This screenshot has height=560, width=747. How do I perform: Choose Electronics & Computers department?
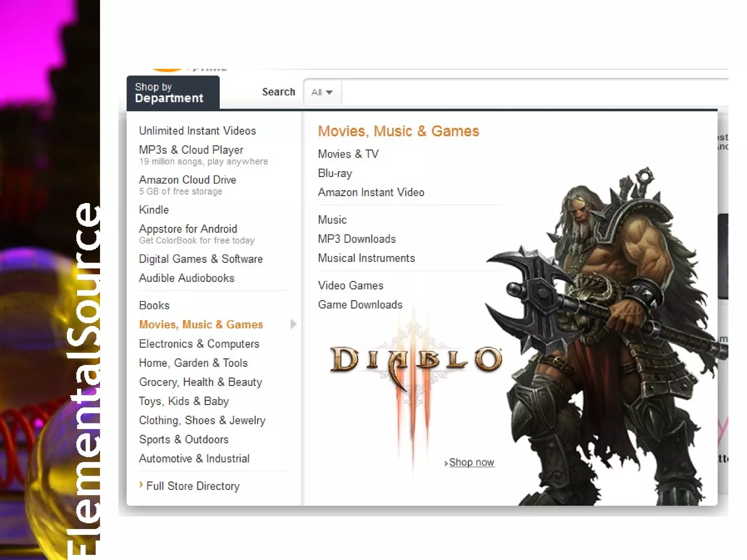pyautogui.click(x=199, y=344)
